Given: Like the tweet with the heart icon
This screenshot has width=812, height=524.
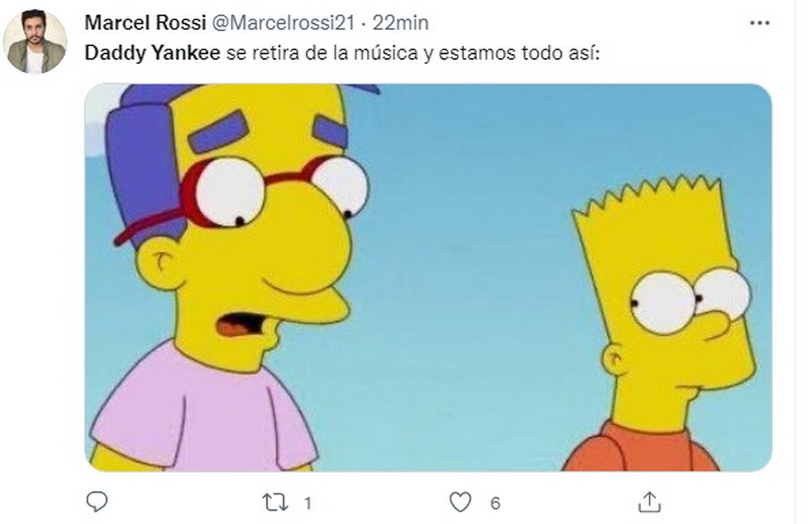Looking at the screenshot, I should [461, 502].
